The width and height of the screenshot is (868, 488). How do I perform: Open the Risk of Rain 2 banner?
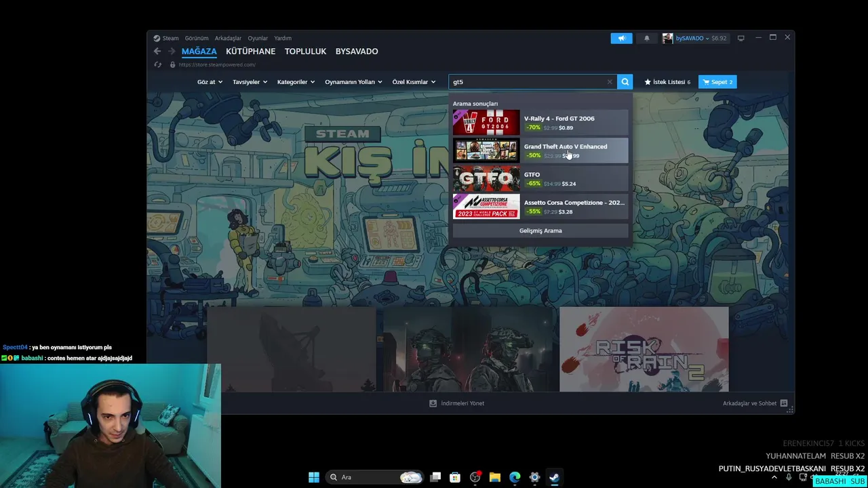[644, 349]
